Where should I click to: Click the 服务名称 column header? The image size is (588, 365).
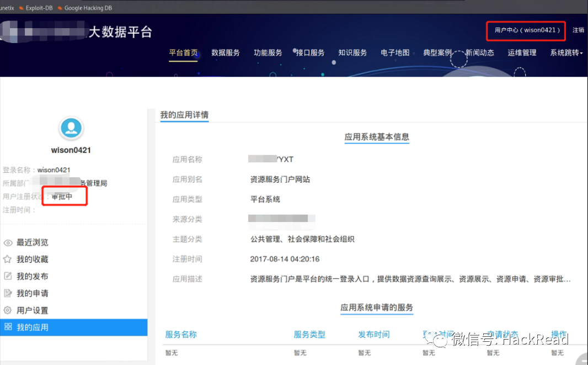point(181,334)
